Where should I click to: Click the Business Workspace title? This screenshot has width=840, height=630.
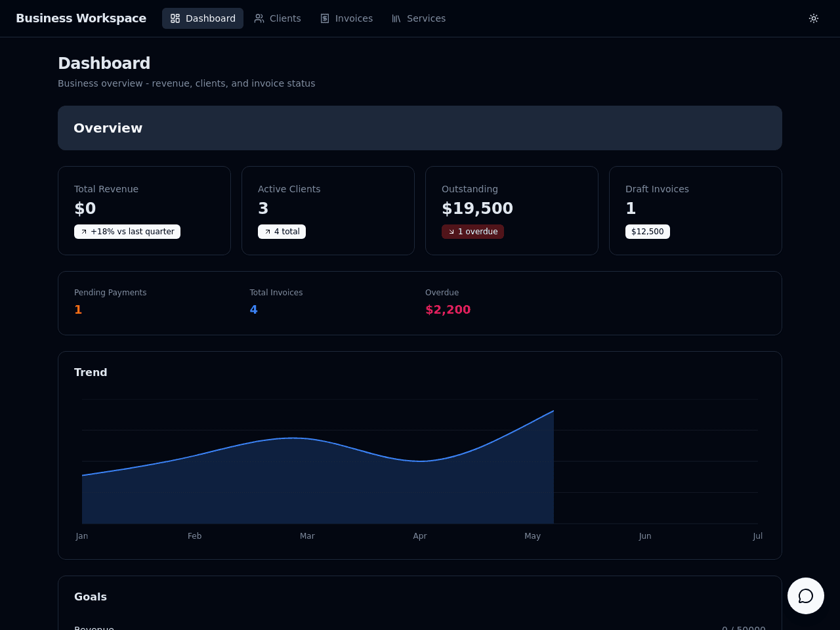click(81, 18)
